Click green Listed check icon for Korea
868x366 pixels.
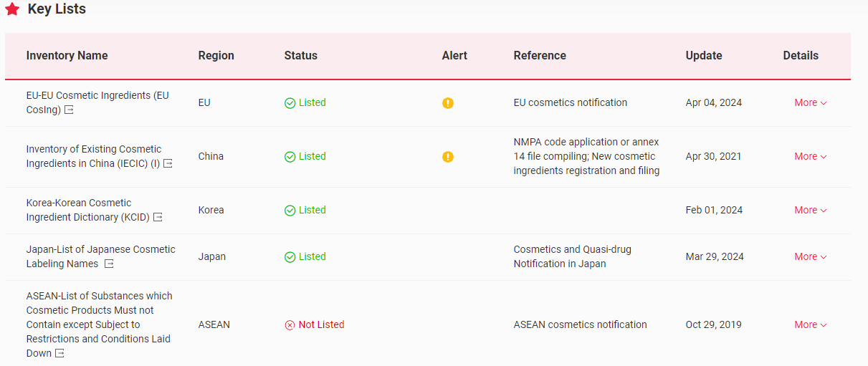[x=290, y=211]
